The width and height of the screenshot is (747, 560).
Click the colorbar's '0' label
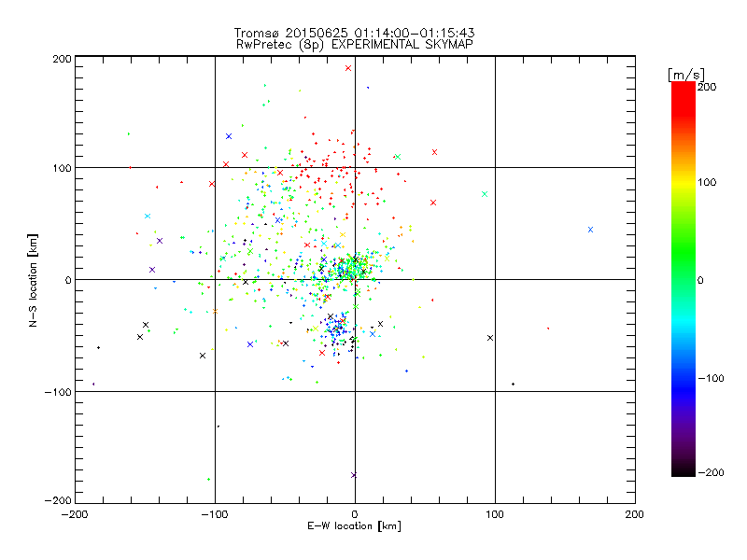coord(700,280)
